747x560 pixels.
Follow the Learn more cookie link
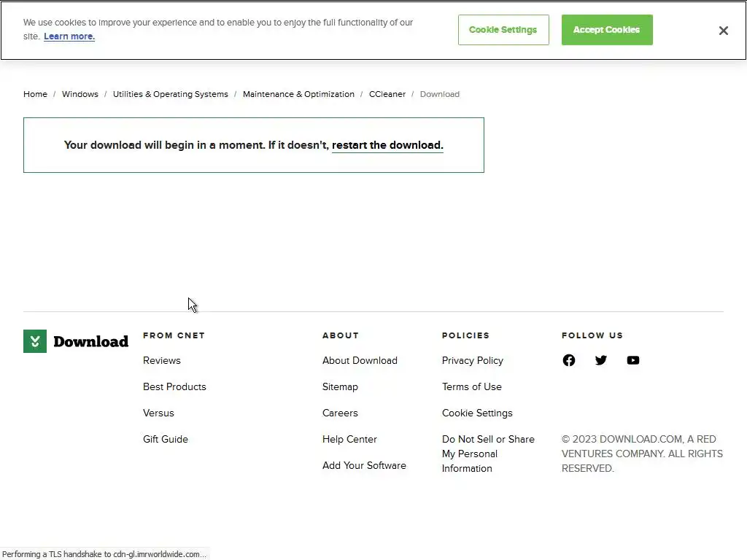[x=69, y=36]
